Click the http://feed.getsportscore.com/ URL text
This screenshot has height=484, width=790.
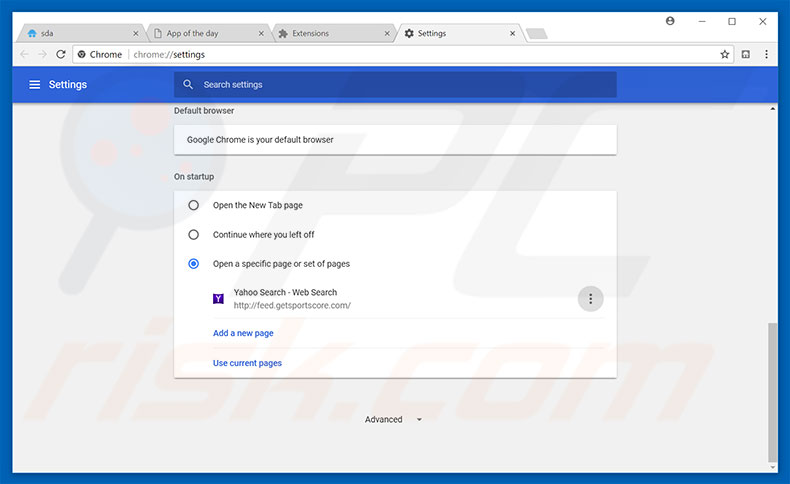[x=292, y=305]
